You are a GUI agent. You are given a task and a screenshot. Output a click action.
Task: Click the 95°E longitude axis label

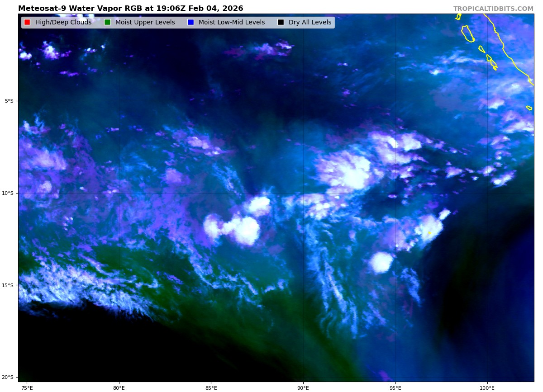[395, 387]
